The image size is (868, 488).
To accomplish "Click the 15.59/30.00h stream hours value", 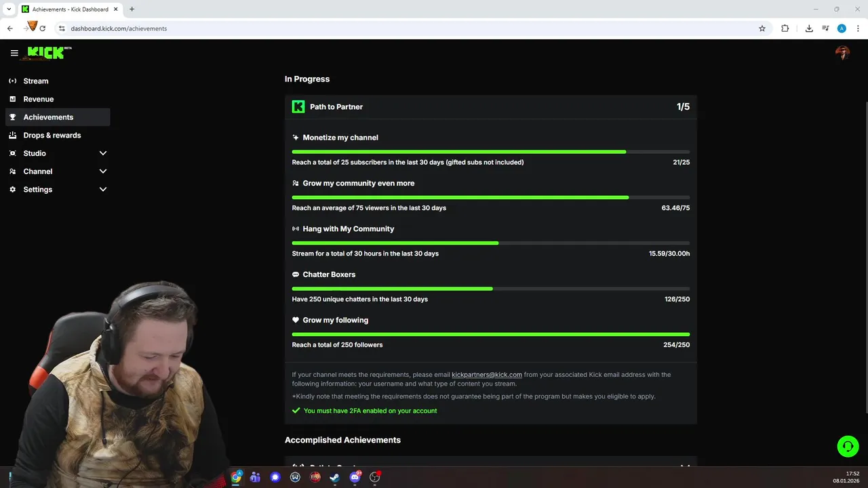I will point(669,253).
